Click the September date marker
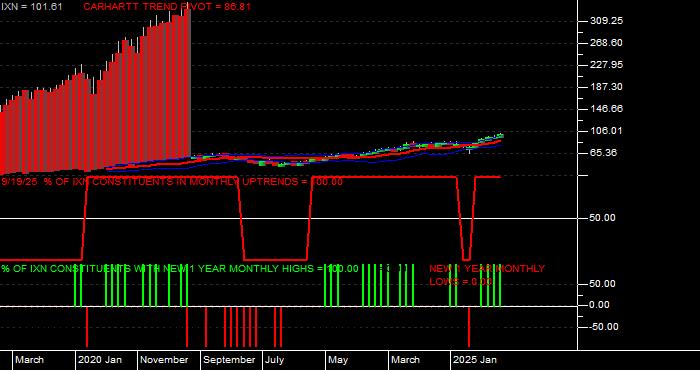Screen dimensions: 700x370 tap(229, 360)
